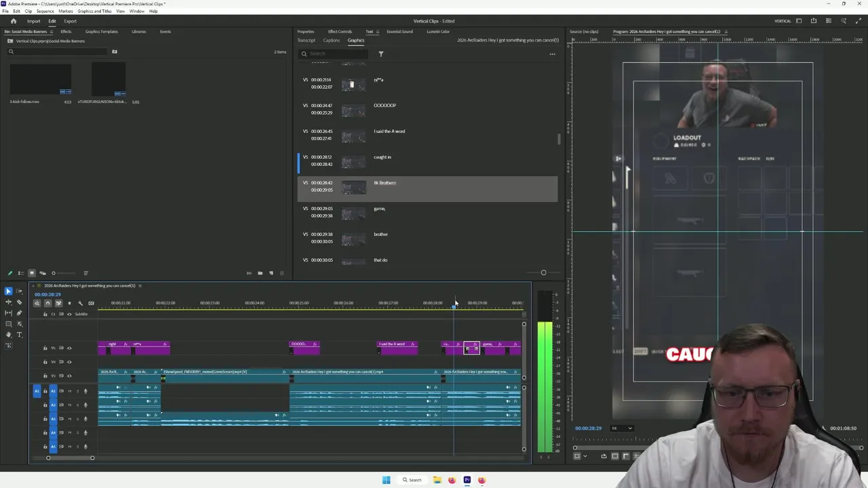Open the Text panel menu
The width and height of the screenshot is (868, 488).
pyautogui.click(x=378, y=32)
